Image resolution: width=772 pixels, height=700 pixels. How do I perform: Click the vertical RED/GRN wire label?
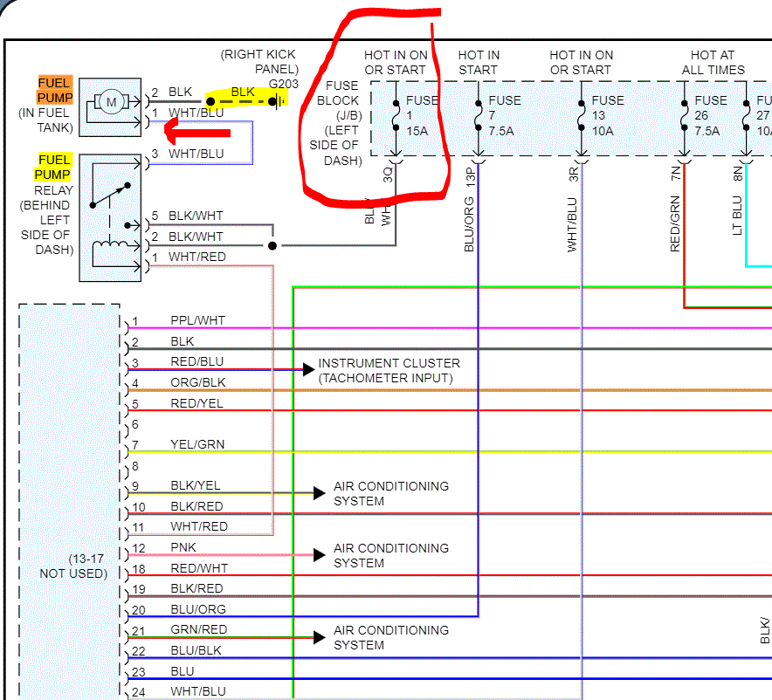(675, 223)
